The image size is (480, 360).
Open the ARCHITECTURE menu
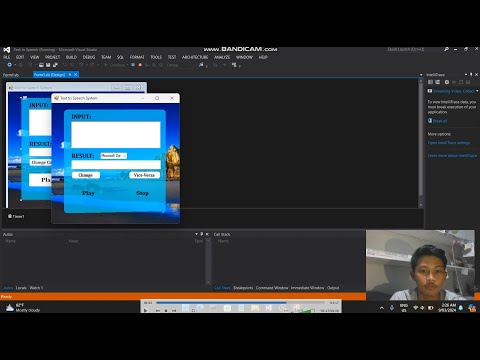point(195,57)
